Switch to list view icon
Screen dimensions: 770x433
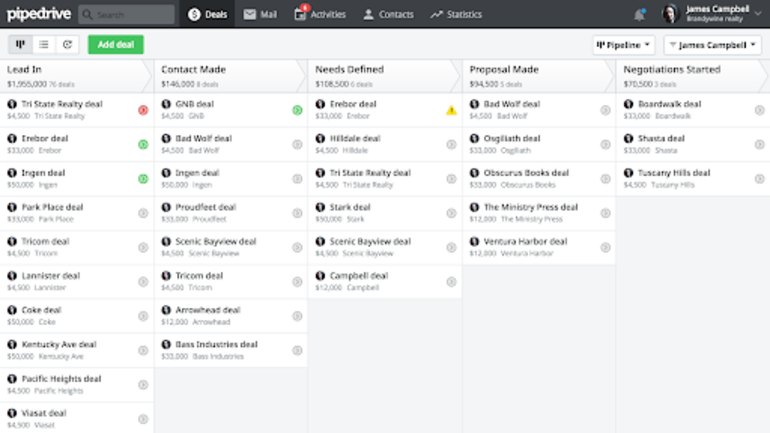pos(44,45)
